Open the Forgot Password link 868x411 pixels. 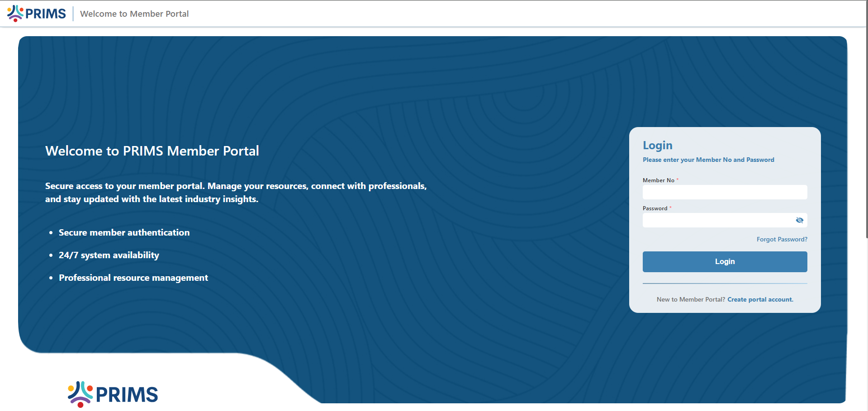pyautogui.click(x=782, y=239)
